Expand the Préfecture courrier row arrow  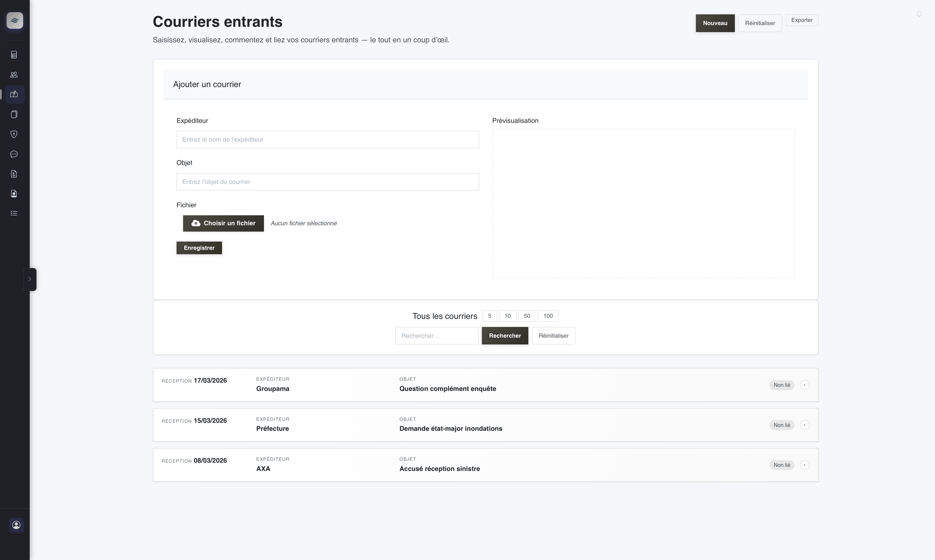pyautogui.click(x=804, y=425)
